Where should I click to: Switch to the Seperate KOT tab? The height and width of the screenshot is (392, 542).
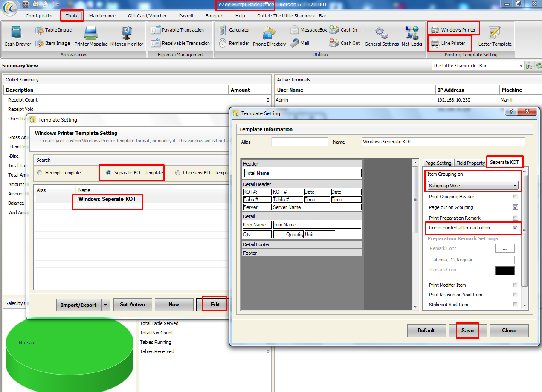coord(504,163)
